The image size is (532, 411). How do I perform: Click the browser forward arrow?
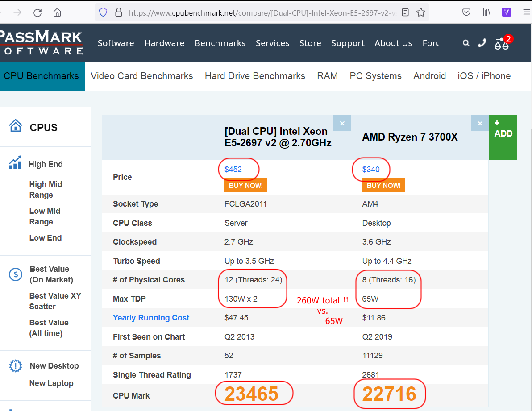pos(17,13)
